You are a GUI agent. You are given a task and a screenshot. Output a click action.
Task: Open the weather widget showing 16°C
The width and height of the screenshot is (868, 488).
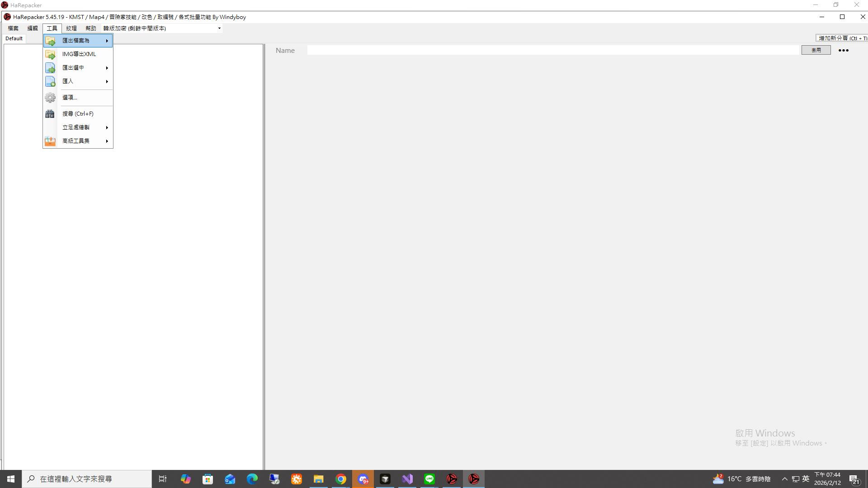click(741, 479)
